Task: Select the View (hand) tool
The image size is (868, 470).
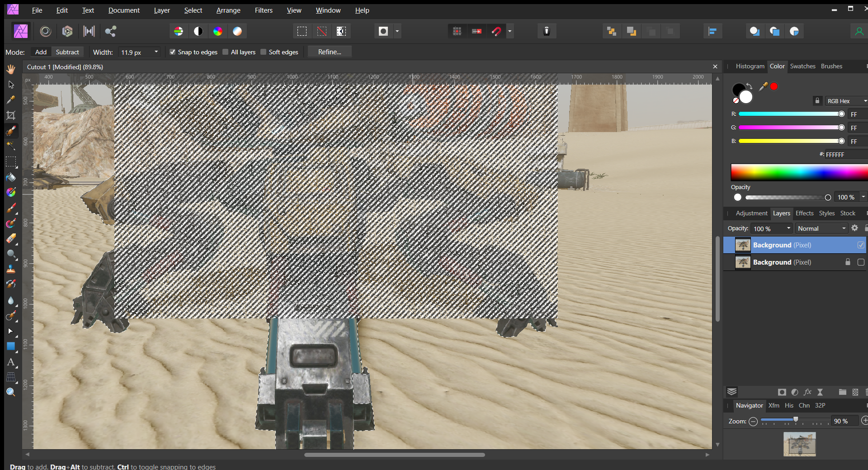Action: 11,69
